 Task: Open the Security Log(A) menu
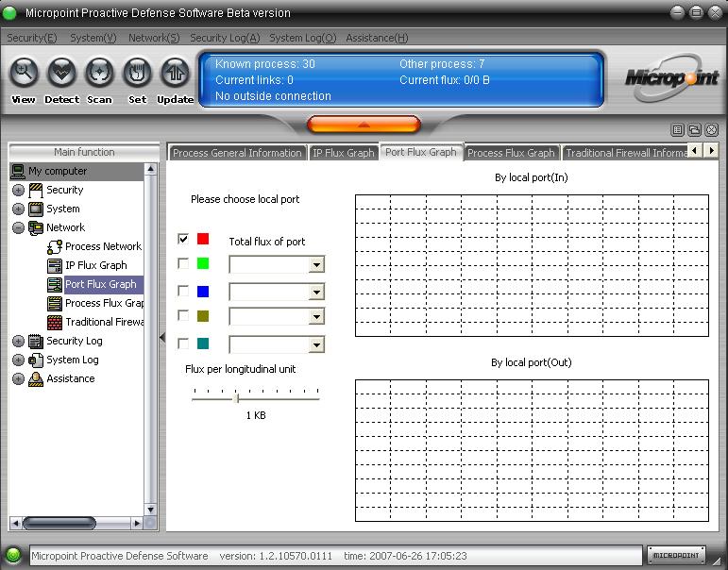point(225,38)
